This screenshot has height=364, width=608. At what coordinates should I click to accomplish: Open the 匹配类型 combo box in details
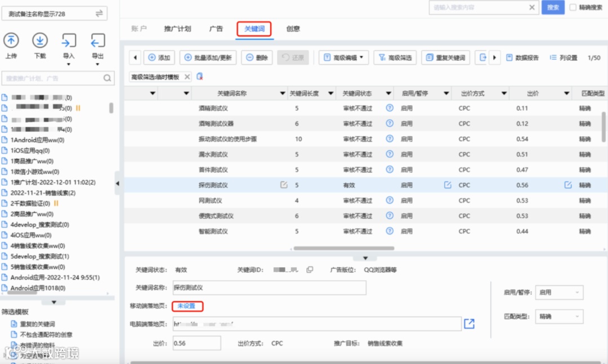click(x=559, y=316)
